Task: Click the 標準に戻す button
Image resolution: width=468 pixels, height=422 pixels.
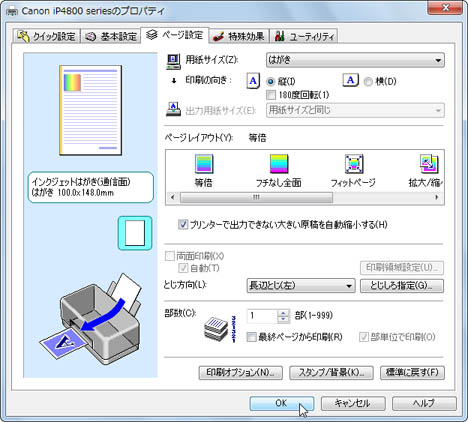Action: (412, 373)
